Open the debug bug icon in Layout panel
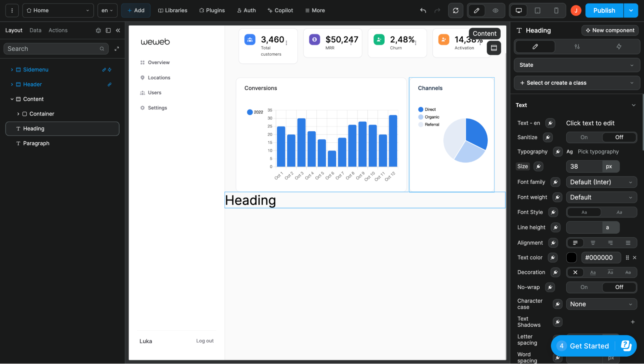644x364 pixels. tap(98, 30)
